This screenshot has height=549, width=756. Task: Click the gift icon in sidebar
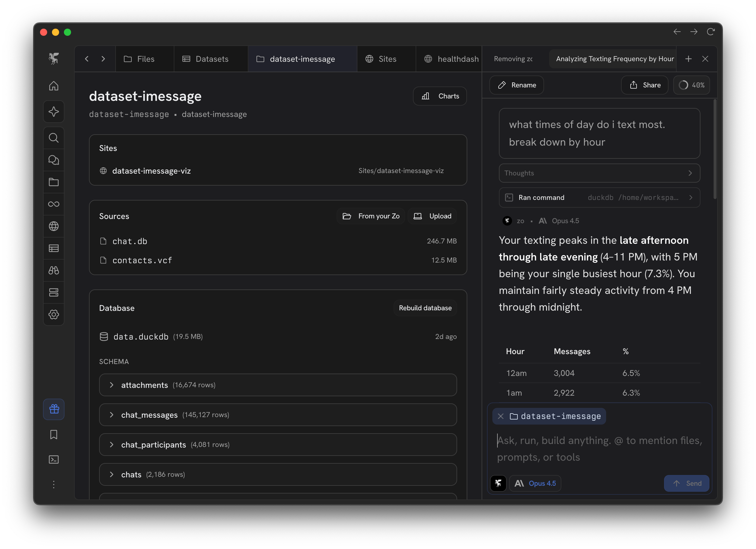pyautogui.click(x=54, y=409)
